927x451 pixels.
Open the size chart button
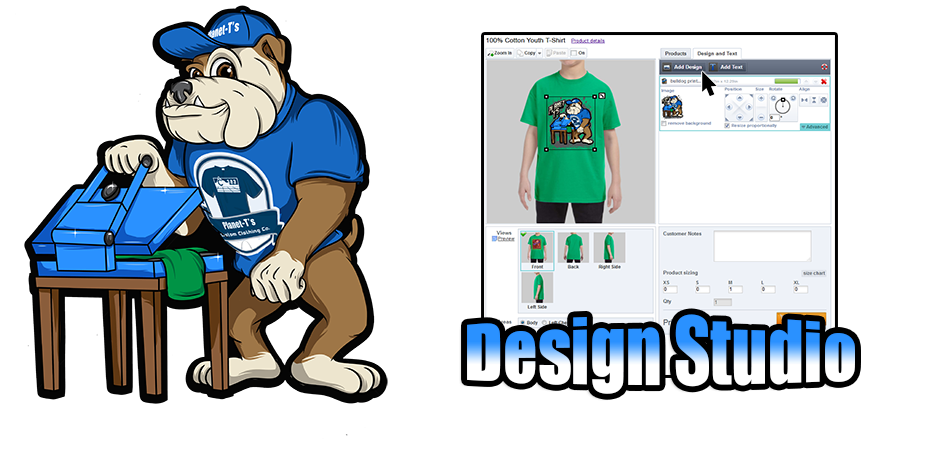[814, 273]
